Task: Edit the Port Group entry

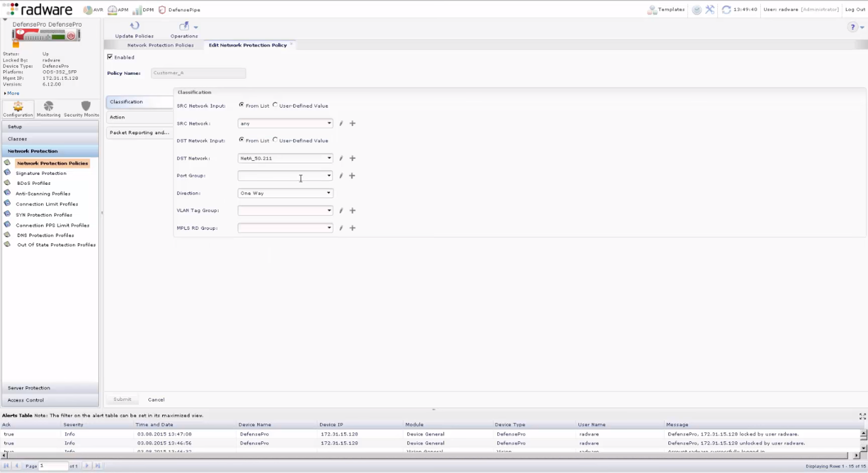Action: [x=341, y=175]
